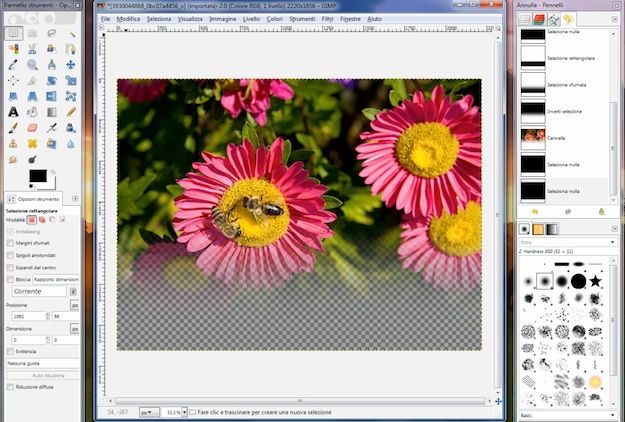Select the Move tool in toolbox
625x422 pixels.
(71, 65)
